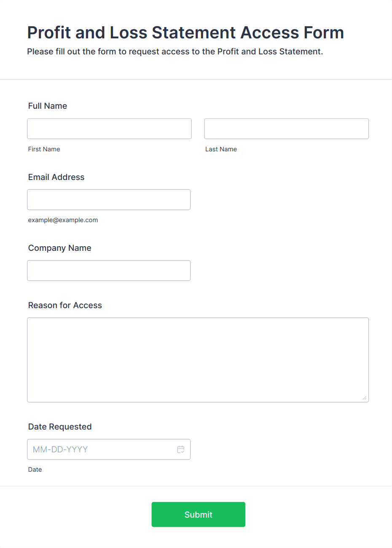Click the Last Name sublabel
Screen dimensions: 392x548
coord(221,149)
